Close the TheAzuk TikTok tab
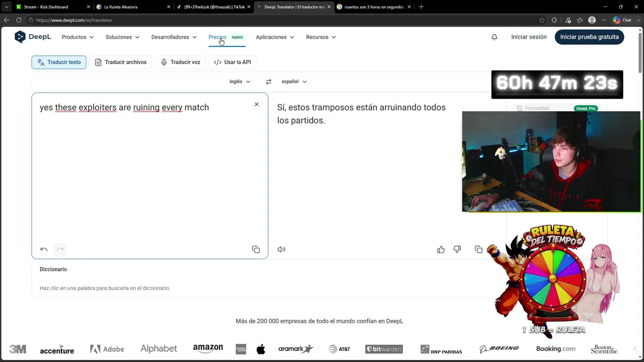Viewport: 644px width, 362px height. click(x=249, y=7)
